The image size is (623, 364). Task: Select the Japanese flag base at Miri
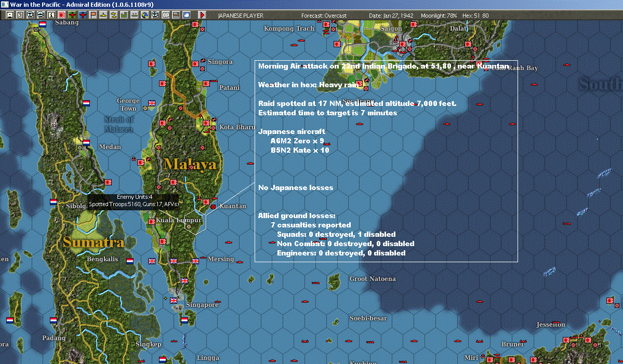489,360
